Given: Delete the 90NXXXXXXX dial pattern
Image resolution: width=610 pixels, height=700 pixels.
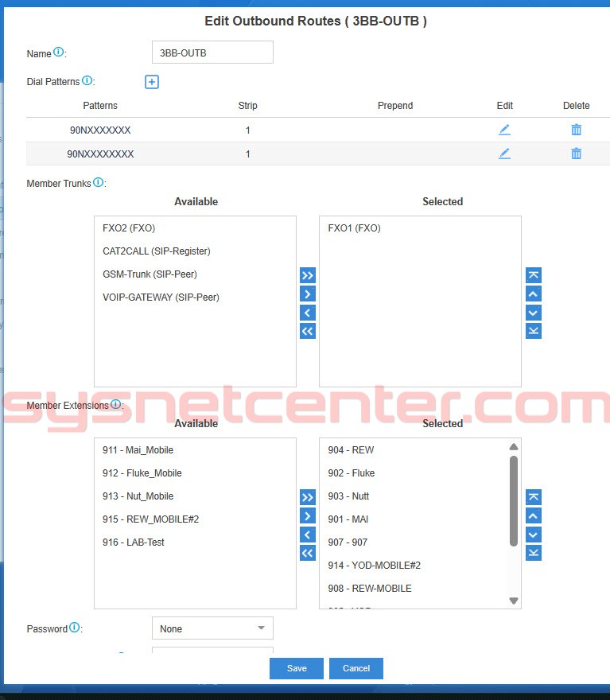Looking at the screenshot, I should [576, 130].
